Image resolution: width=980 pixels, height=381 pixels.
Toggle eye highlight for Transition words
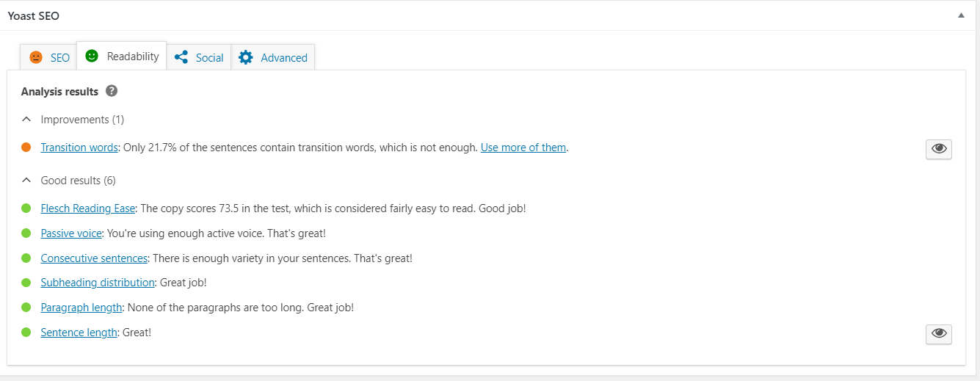click(x=939, y=149)
